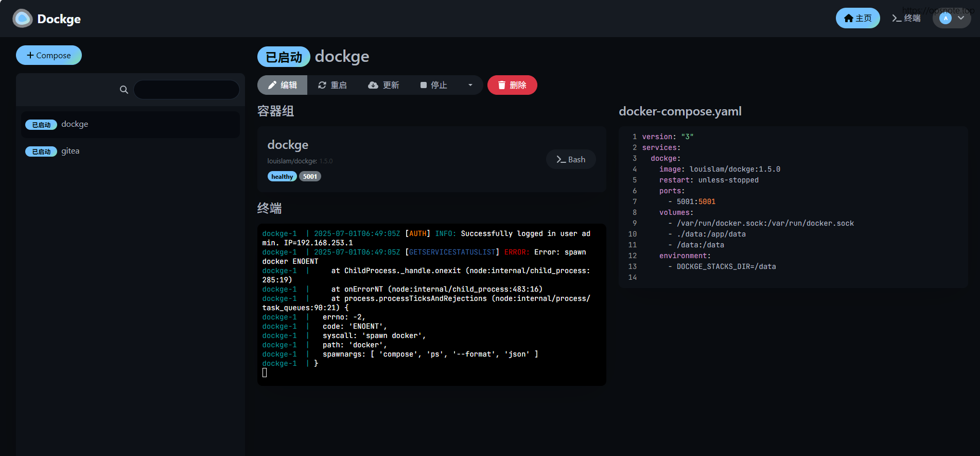
Task: Click the '5001:5001' ports yaml line
Action: [692, 201]
